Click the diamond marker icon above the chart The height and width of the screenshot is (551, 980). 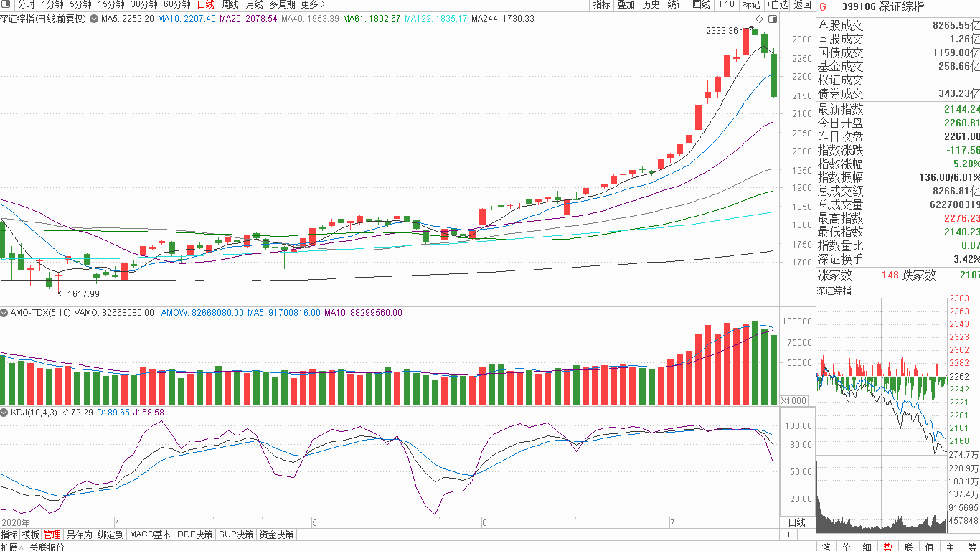(760, 19)
